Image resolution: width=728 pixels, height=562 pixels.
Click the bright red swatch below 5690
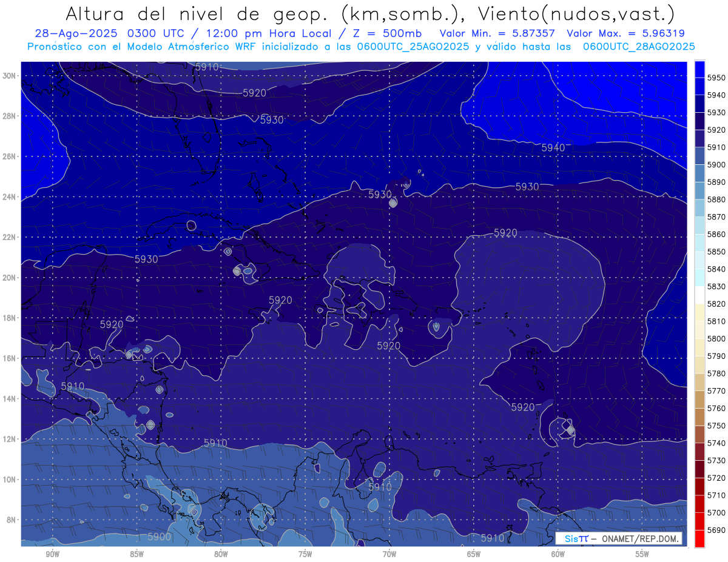pyautogui.click(x=699, y=538)
